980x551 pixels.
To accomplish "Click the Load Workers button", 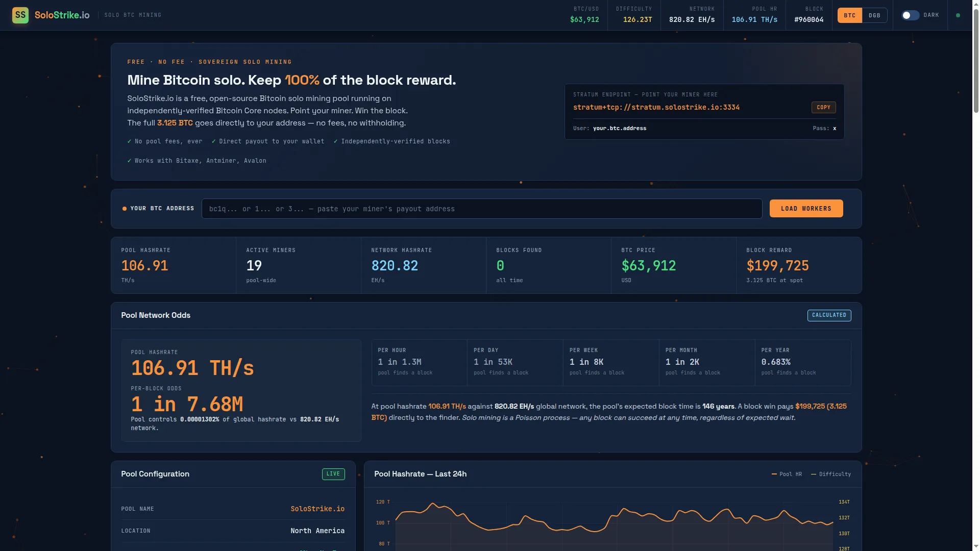I will point(806,209).
